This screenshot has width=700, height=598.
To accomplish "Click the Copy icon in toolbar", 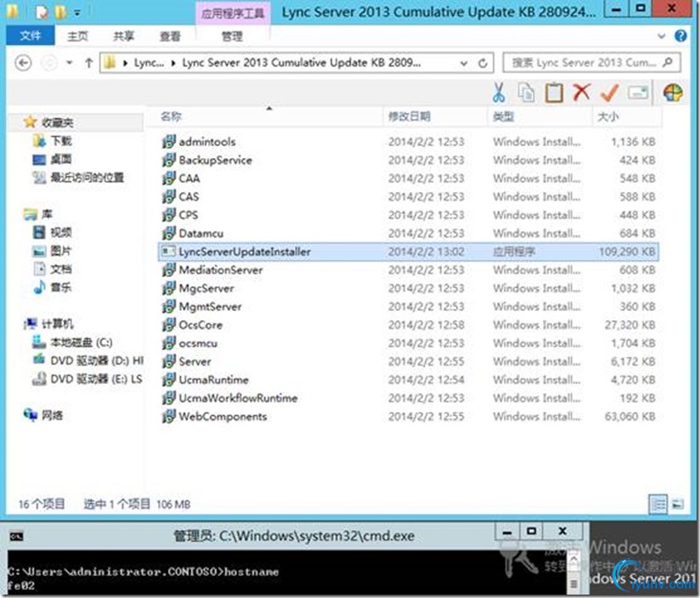I will pos(527,93).
